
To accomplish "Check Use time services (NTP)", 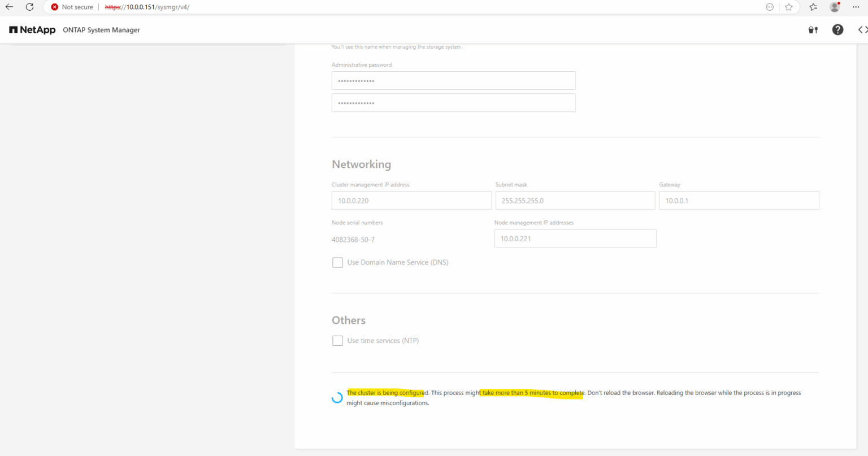I will click(337, 340).
